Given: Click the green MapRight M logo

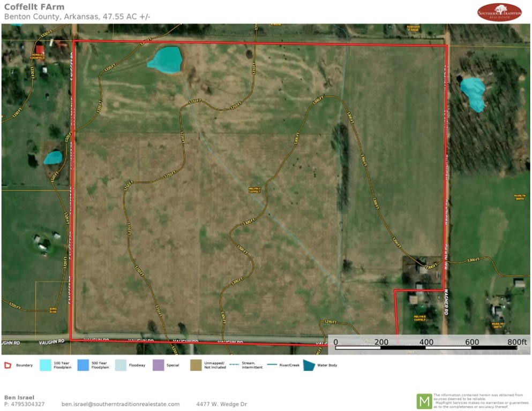Looking at the screenshot, I should point(424,401).
